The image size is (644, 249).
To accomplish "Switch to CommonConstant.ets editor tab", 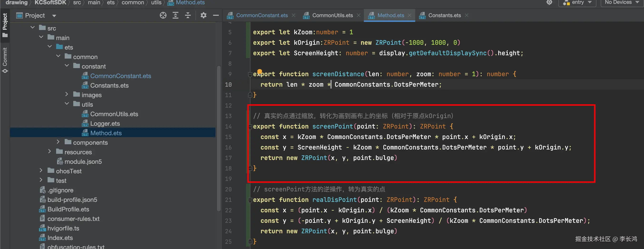I will (262, 15).
